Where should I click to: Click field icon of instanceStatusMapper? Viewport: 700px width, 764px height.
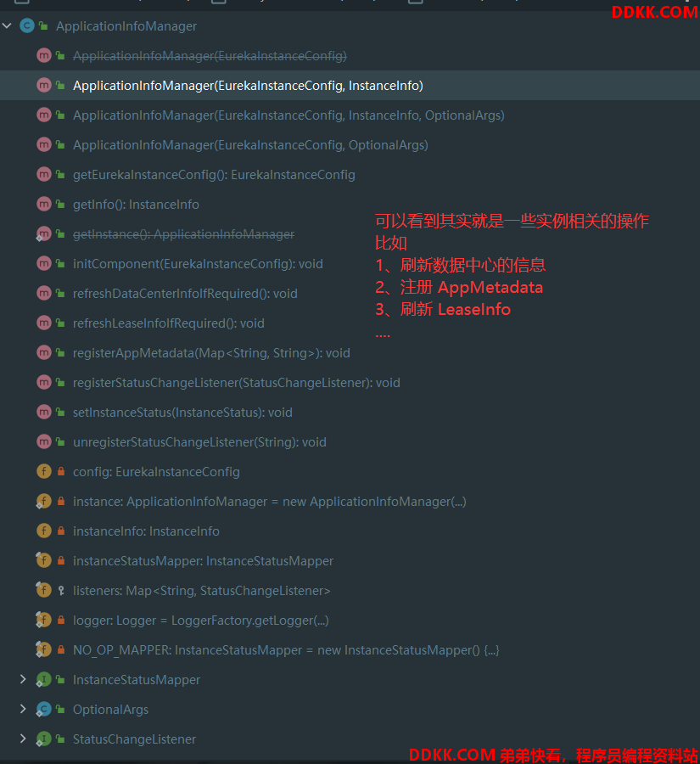click(x=44, y=561)
